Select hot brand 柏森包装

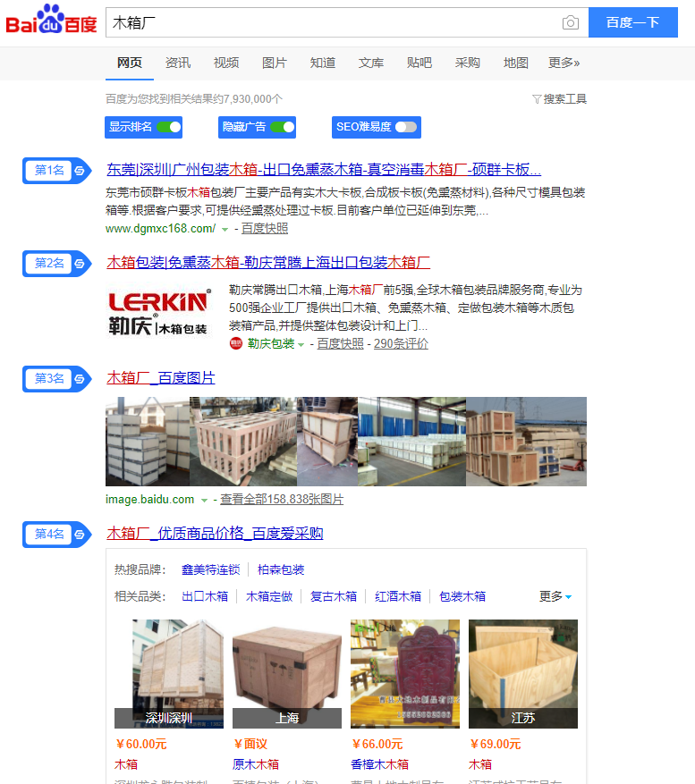[x=281, y=569]
